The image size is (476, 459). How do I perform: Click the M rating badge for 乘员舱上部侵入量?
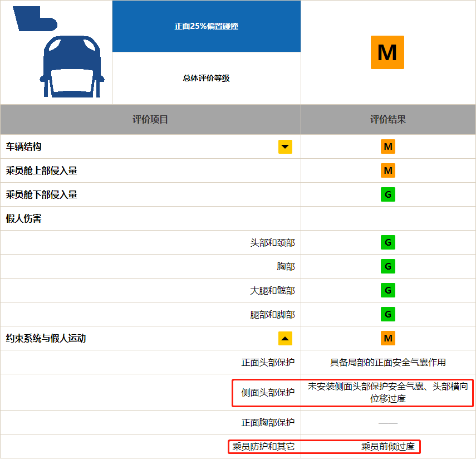(x=388, y=170)
